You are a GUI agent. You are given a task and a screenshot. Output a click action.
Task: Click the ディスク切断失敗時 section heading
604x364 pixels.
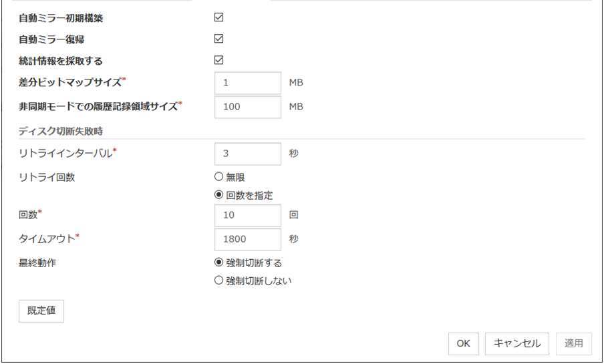(x=61, y=130)
